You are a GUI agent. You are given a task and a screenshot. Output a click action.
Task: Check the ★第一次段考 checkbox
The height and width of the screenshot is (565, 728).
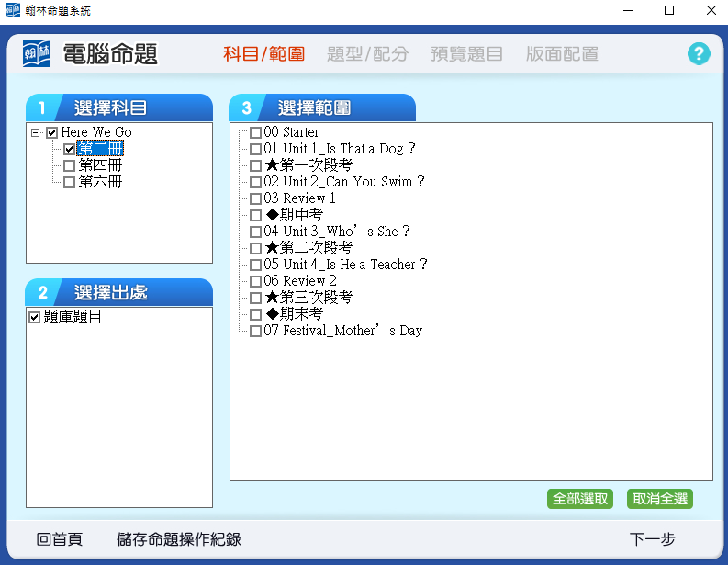point(255,165)
